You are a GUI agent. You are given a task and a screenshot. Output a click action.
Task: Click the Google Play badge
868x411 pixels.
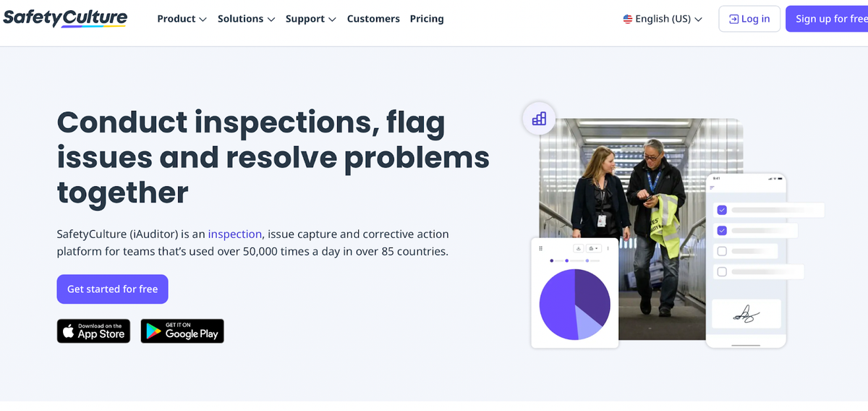pos(182,331)
